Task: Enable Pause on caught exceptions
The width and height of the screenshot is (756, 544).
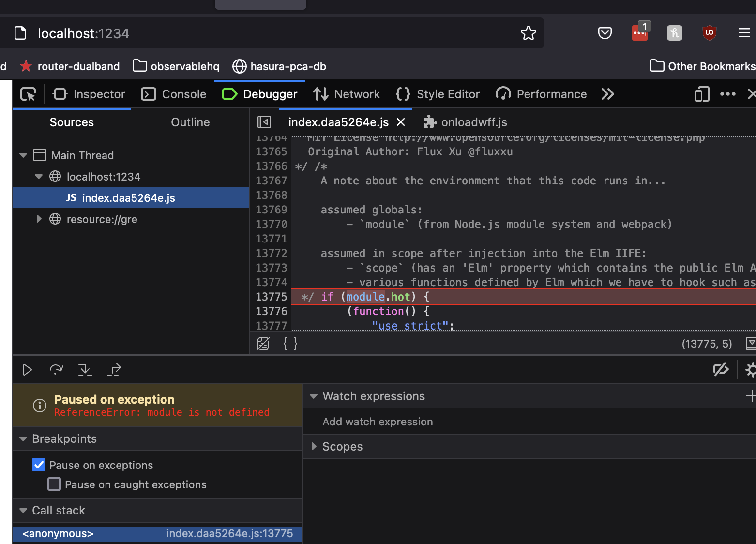Action: click(x=54, y=484)
